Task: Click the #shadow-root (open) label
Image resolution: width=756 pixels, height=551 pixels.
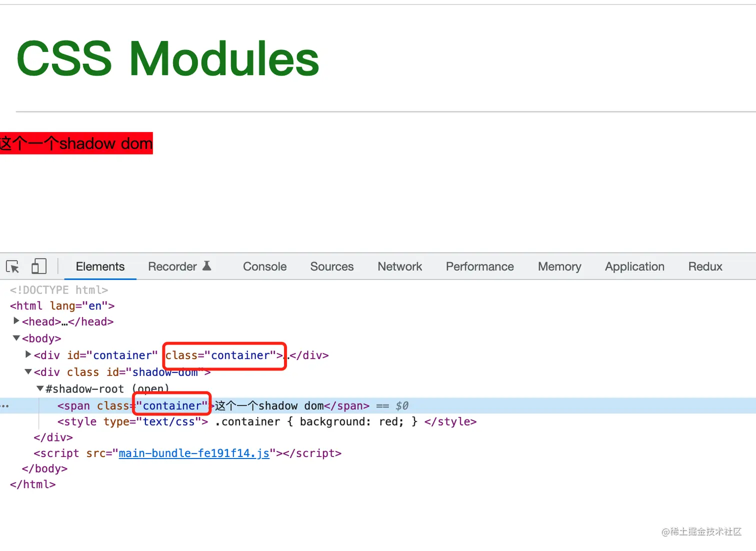Action: [107, 388]
